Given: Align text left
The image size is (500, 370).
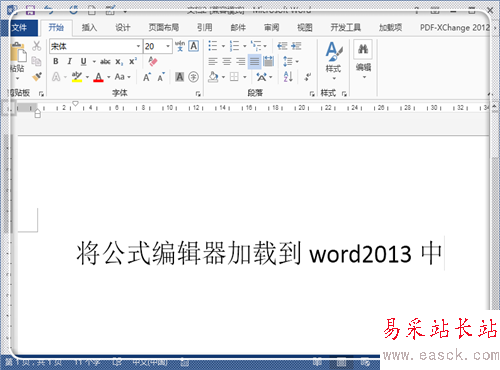Looking at the screenshot, I should click(x=213, y=61).
